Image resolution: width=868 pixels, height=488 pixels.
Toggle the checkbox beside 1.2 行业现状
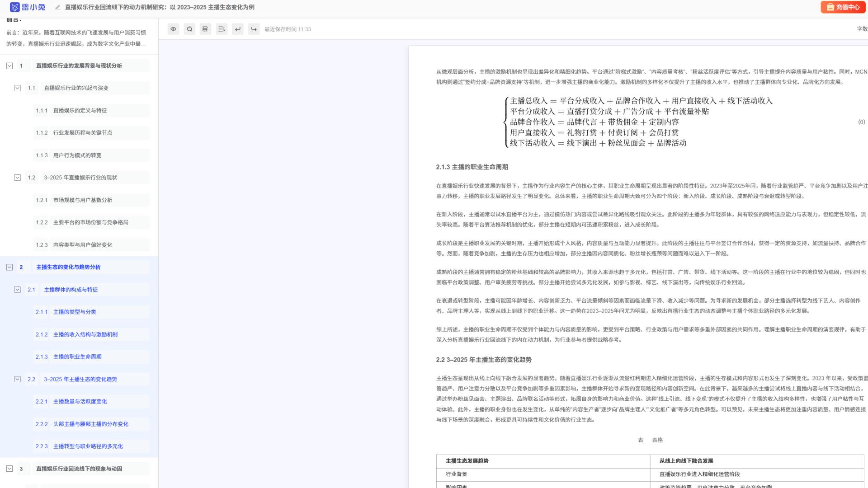tap(17, 178)
